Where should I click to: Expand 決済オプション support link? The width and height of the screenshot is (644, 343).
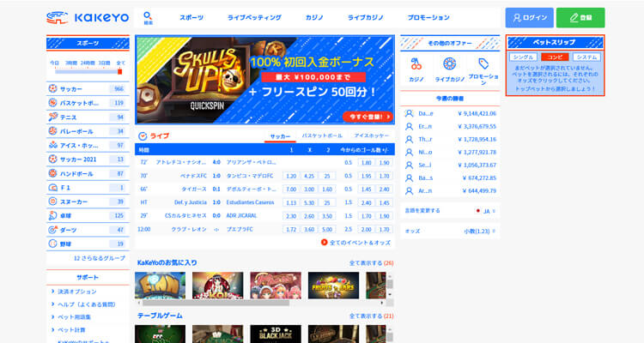point(76,292)
